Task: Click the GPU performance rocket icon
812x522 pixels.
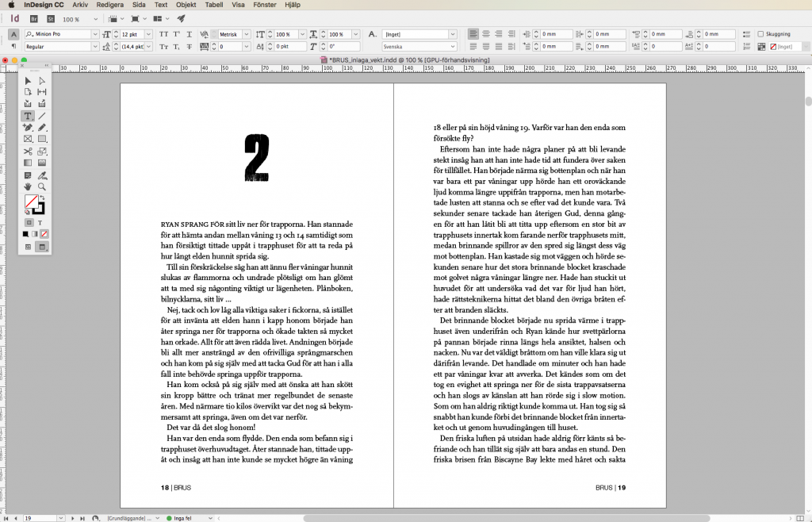Action: [181, 19]
